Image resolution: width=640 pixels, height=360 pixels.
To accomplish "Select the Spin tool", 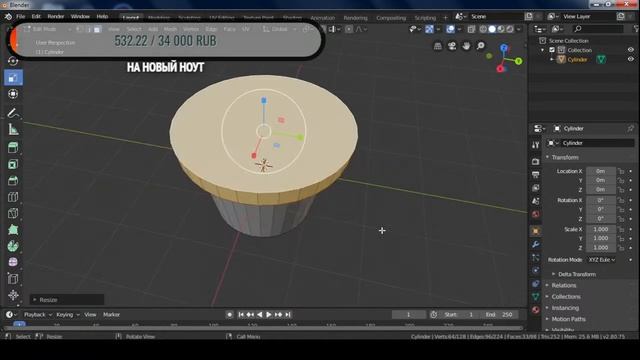I will (13, 246).
